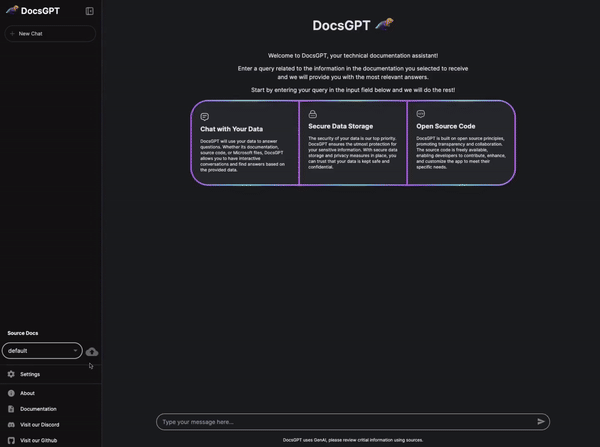This screenshot has height=447, width=600.
Task: Click the cloud upload icon
Action: [x=92, y=352]
